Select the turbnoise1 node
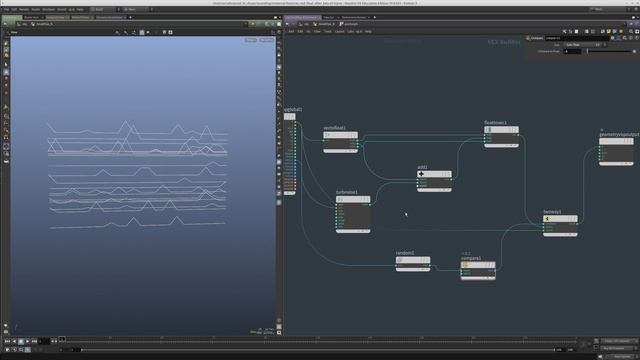Viewport: 640px width, 360px height. click(x=353, y=200)
